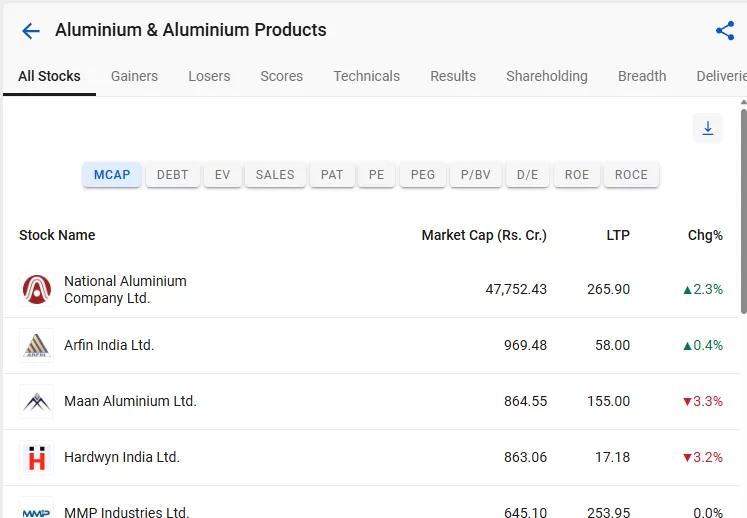747x518 pixels.
Task: Sort by Stock Name column header
Action: (57, 235)
